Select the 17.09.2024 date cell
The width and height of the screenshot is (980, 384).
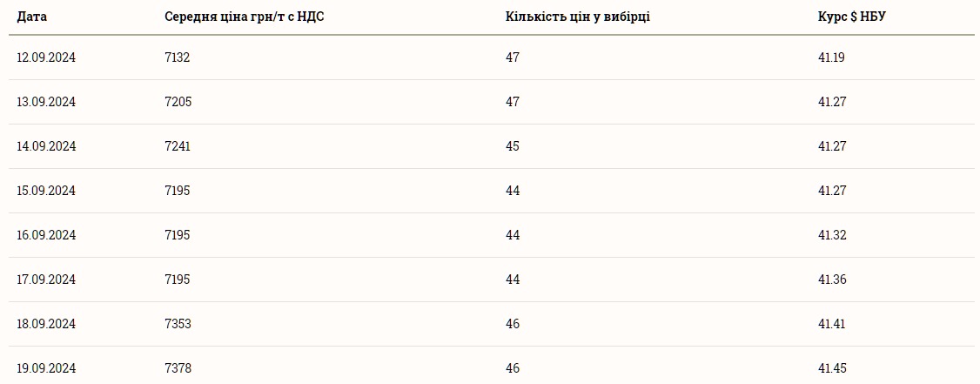[46, 280]
